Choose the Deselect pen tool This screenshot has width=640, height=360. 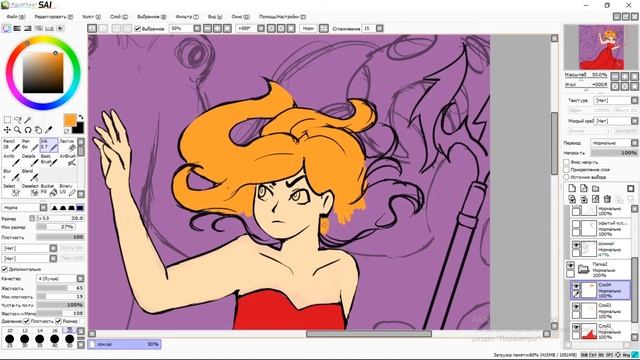click(x=30, y=190)
